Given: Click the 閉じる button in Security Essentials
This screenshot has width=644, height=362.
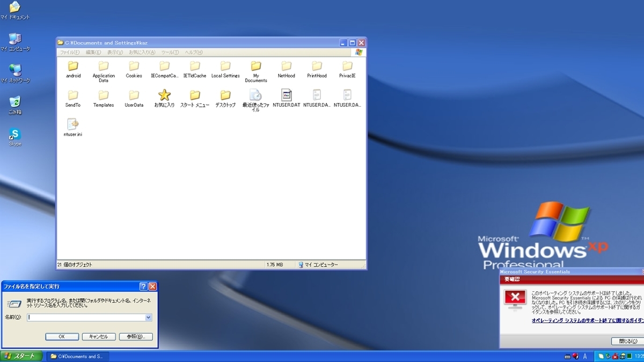Looking at the screenshot, I should (627, 341).
